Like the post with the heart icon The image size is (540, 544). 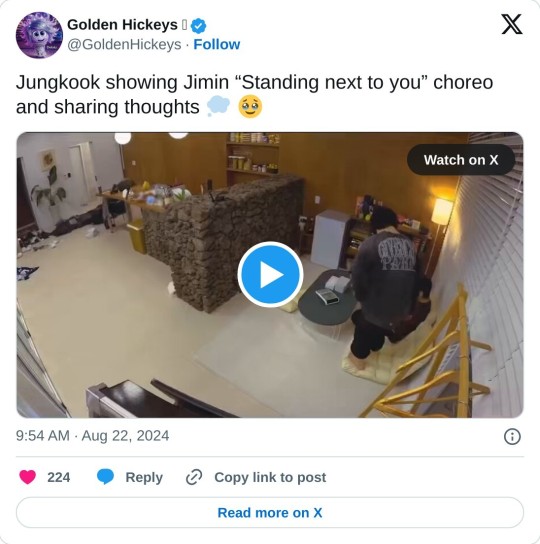pos(27,477)
